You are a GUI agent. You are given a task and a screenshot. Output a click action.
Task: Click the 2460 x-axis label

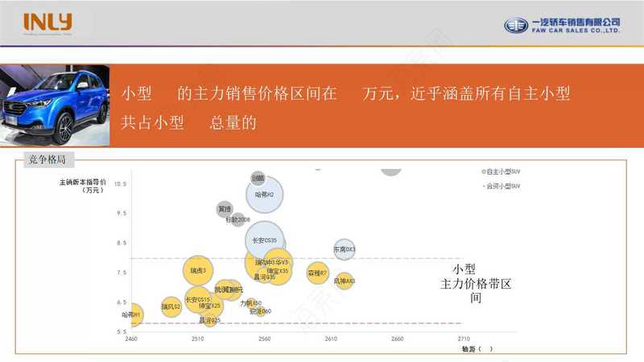click(x=131, y=339)
